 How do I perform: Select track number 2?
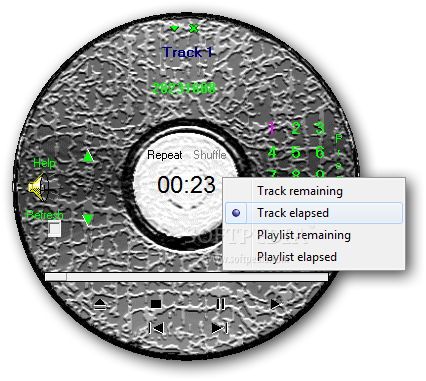pyautogui.click(x=296, y=128)
